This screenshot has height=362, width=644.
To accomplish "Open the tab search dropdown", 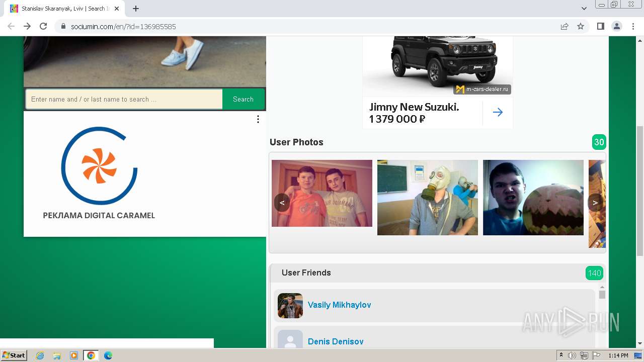I will (584, 9).
